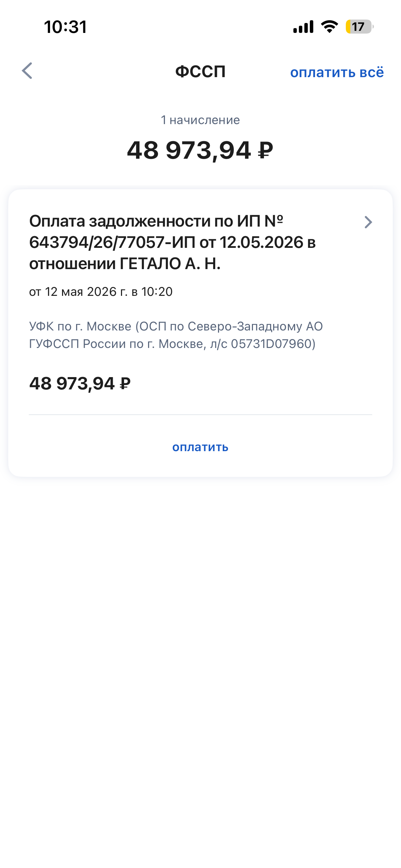Tap the "оплатить всё" link

click(x=337, y=72)
